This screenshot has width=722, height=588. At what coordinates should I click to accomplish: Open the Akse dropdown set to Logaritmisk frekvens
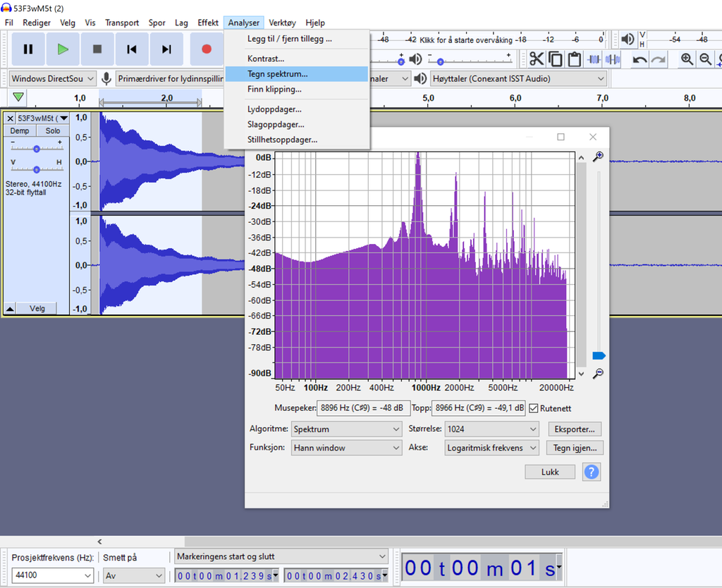491,447
